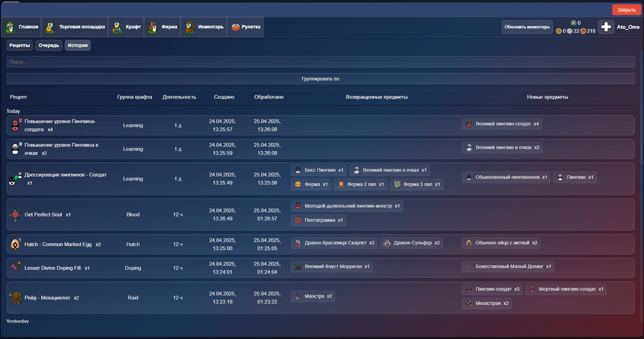Click the Закрыть button
The image size is (644, 339).
[626, 10]
